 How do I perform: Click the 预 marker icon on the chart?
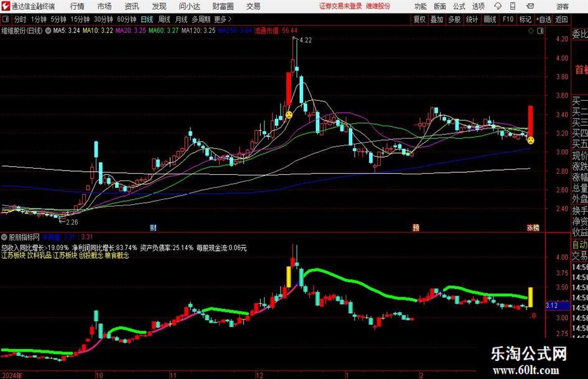pyautogui.click(x=416, y=227)
